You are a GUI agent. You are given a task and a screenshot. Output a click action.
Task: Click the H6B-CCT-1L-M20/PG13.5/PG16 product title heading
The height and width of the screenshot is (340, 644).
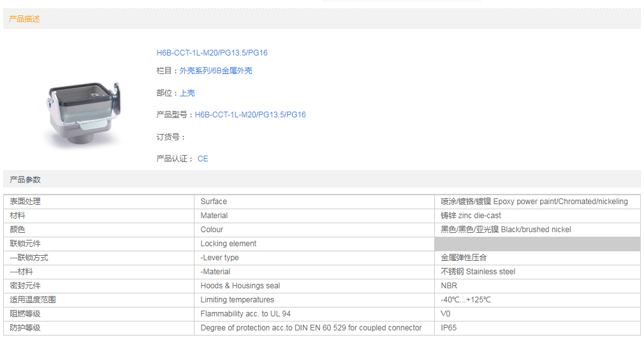(212, 53)
